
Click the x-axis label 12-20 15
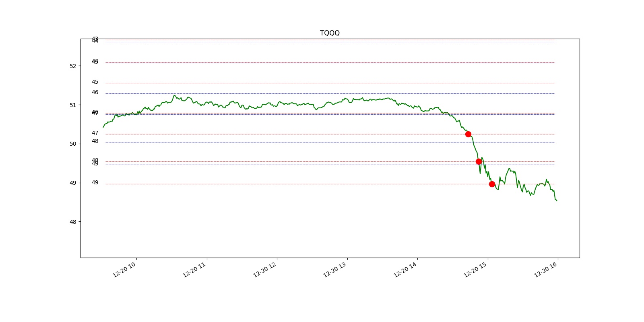[x=476, y=269]
